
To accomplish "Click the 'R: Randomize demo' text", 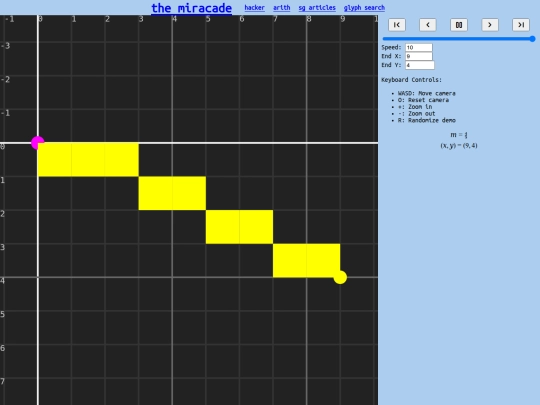I will (x=427, y=120).
